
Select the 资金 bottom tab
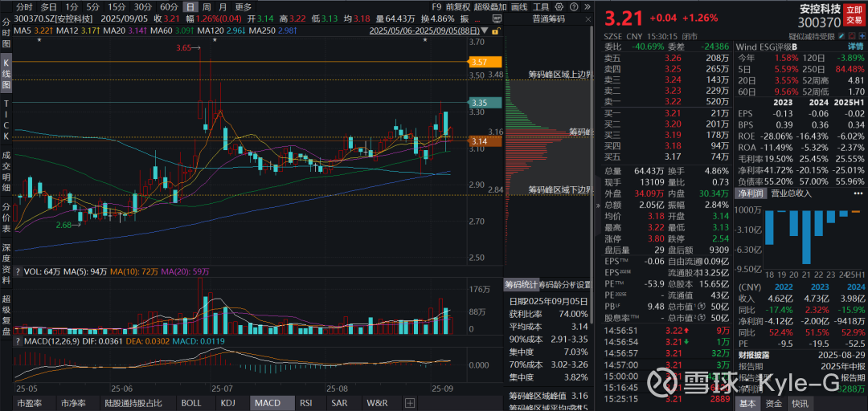pyautogui.click(x=774, y=403)
